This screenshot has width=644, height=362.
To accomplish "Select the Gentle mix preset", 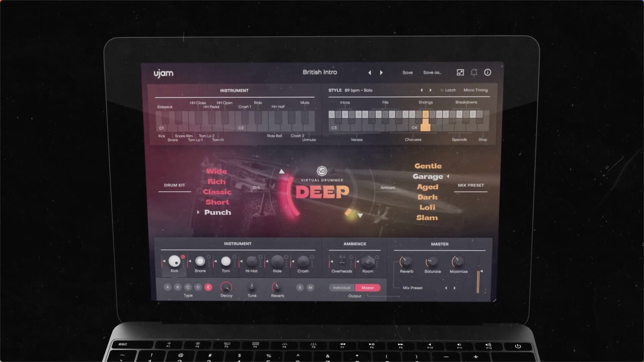I will 428,166.
